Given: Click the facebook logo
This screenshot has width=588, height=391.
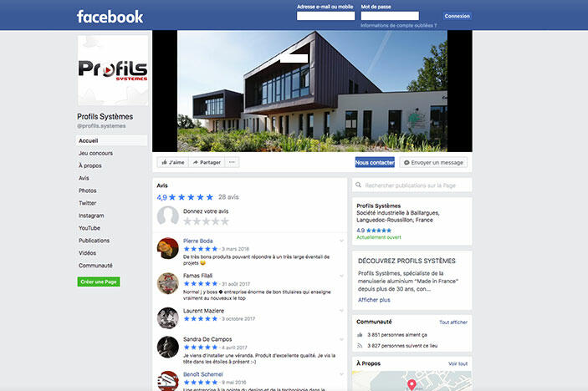Looking at the screenshot, I should coord(110,17).
